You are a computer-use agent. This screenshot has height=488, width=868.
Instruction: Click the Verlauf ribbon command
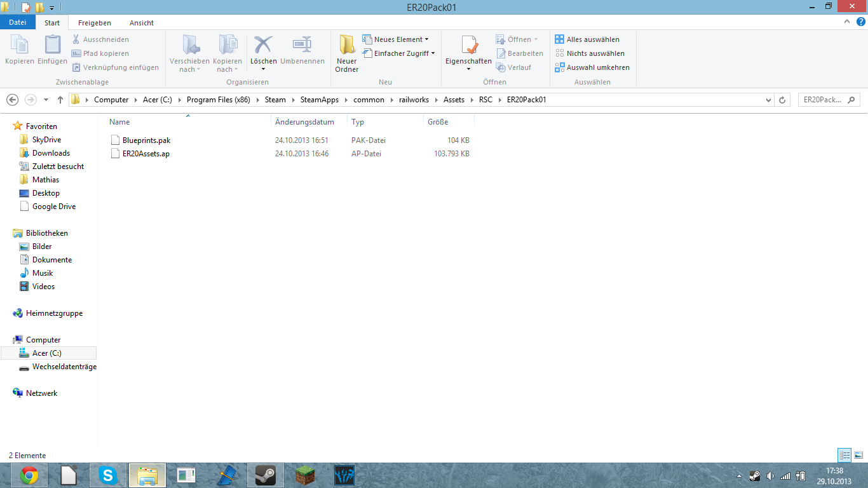tap(513, 67)
